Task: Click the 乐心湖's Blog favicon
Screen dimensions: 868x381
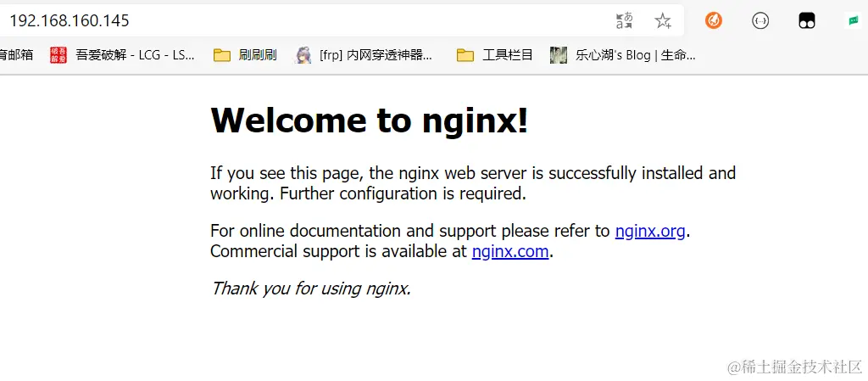Action: click(x=558, y=55)
